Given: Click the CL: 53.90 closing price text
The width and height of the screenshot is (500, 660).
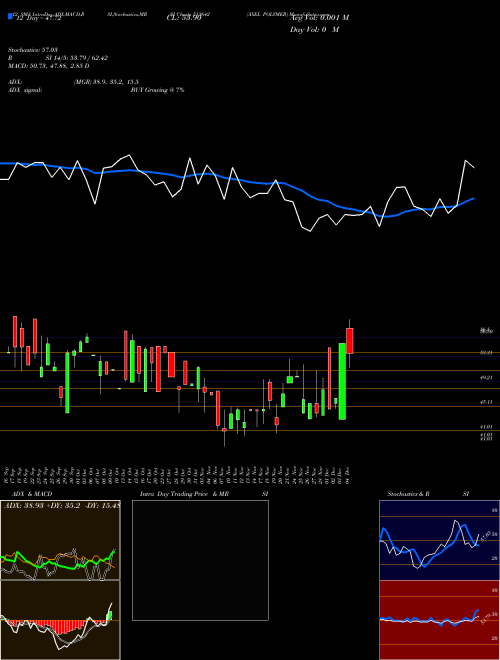Looking at the screenshot, I should 184,18.
